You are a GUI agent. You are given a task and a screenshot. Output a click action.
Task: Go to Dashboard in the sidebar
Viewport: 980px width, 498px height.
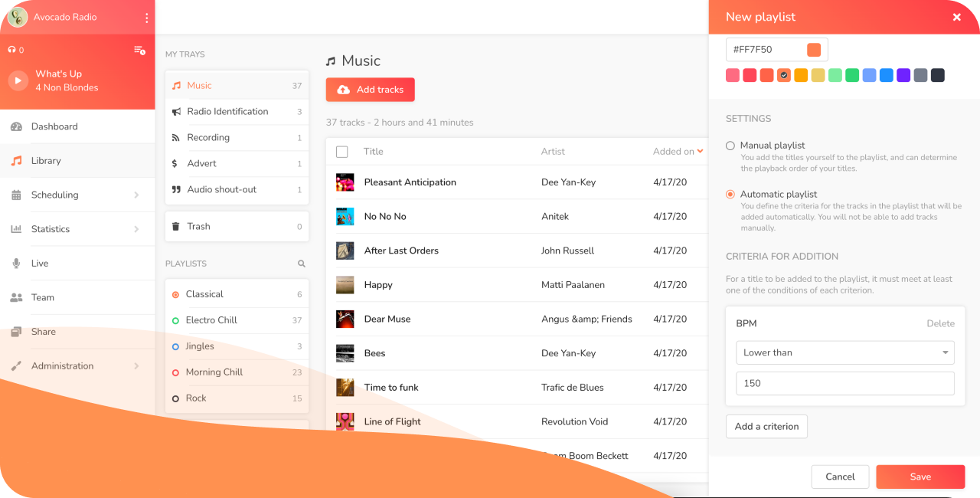pyautogui.click(x=54, y=126)
